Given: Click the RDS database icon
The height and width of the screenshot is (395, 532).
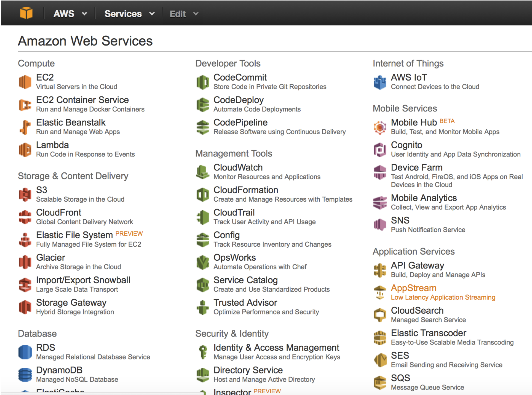Looking at the screenshot, I should 25,352.
